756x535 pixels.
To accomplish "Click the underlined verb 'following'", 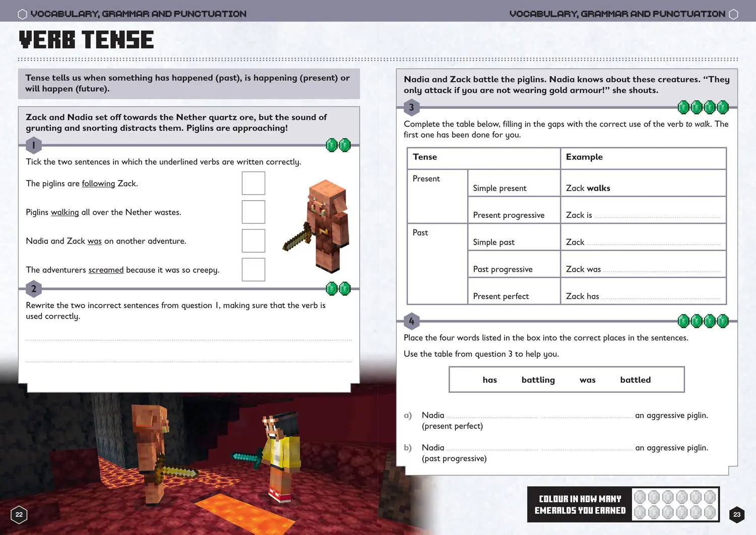I will tap(98, 184).
